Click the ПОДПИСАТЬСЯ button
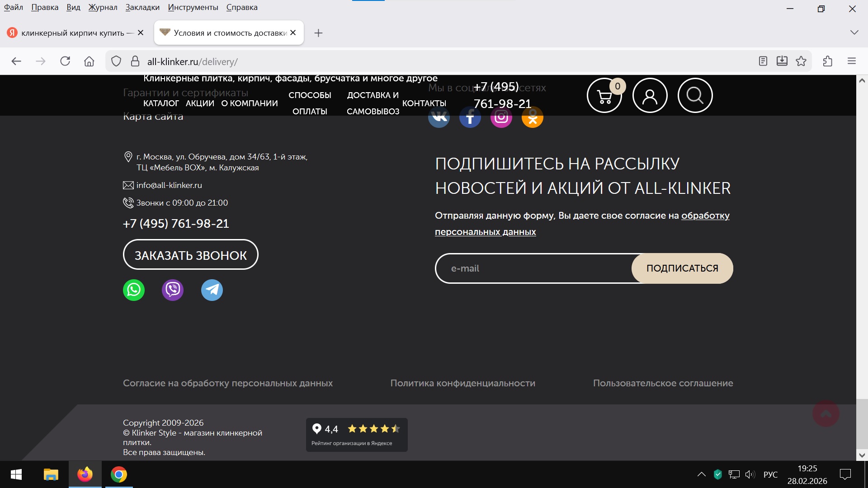 click(682, 268)
